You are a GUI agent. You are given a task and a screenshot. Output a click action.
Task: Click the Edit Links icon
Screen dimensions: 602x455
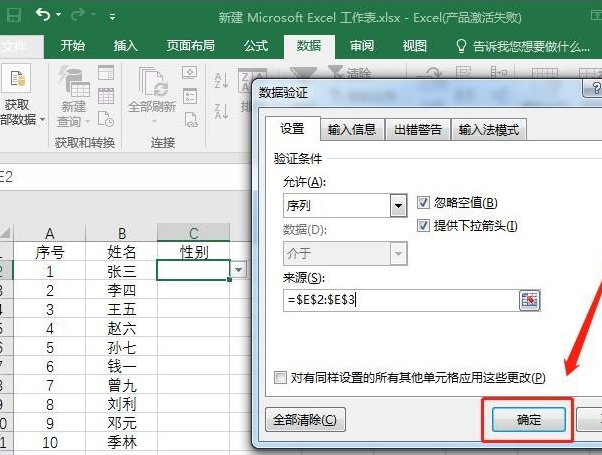[191, 119]
